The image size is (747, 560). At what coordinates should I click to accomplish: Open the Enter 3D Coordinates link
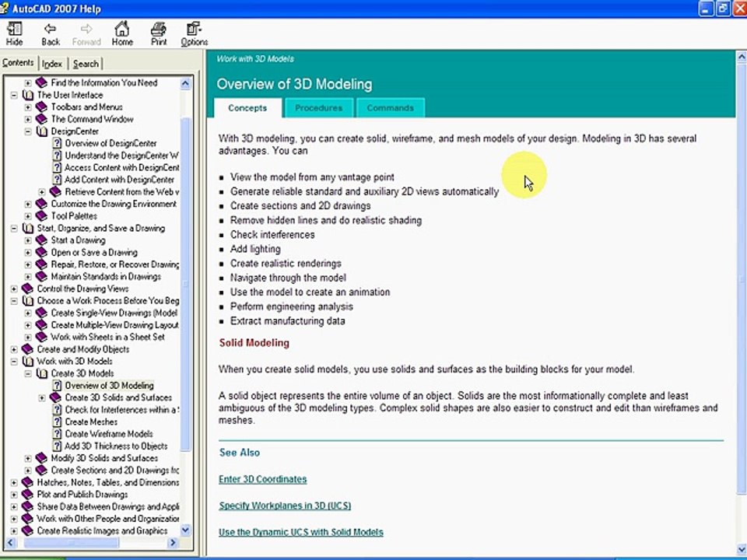point(262,480)
